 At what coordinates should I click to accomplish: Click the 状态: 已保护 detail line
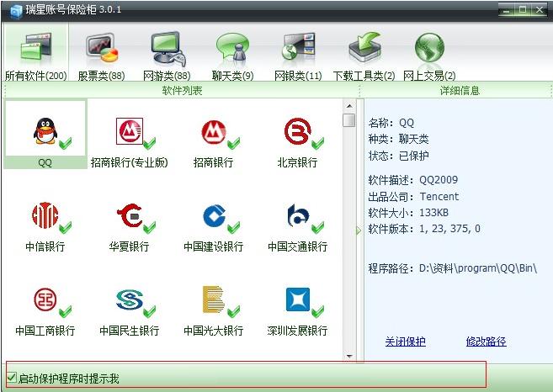pos(398,156)
